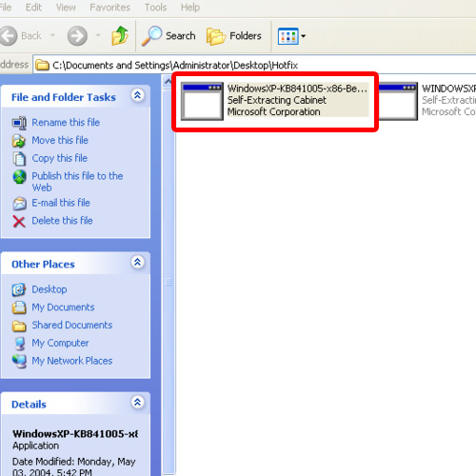
Task: Click the Move this file icon
Action: [x=19, y=141]
